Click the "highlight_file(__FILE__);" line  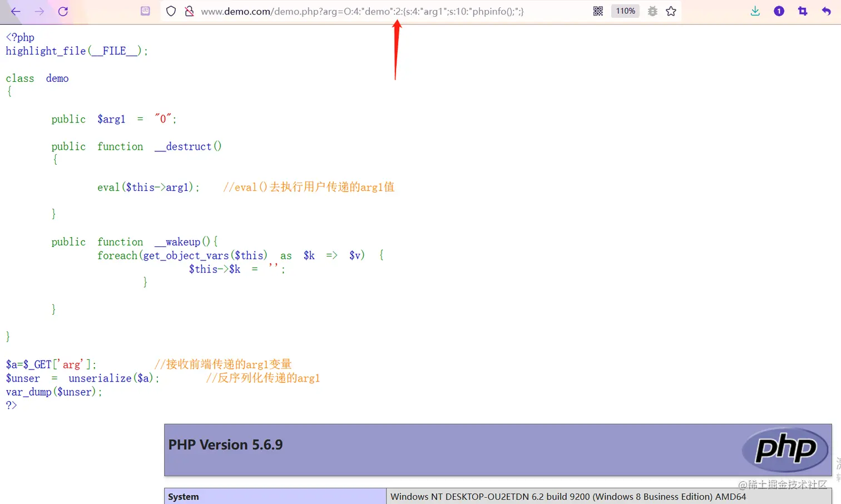[x=77, y=51]
